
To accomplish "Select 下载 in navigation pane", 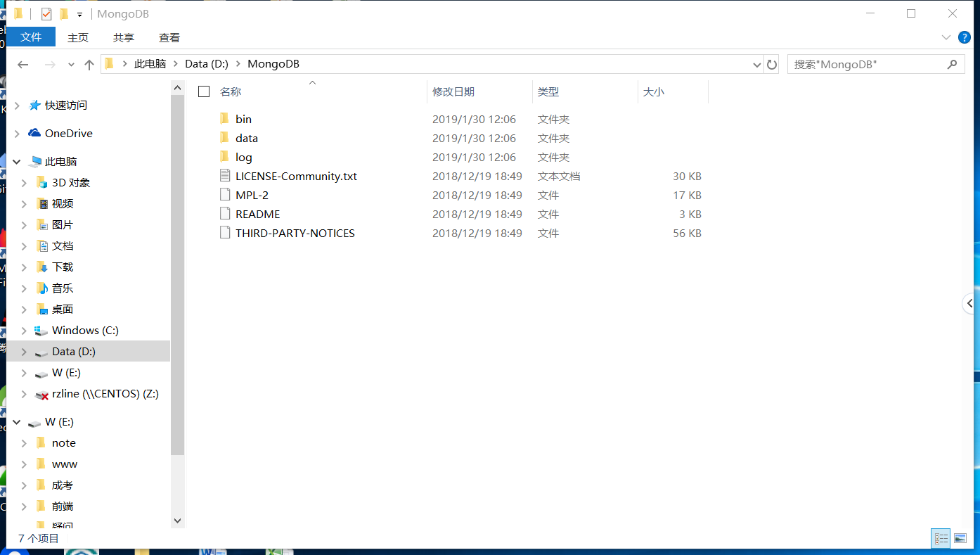I will tap(63, 267).
